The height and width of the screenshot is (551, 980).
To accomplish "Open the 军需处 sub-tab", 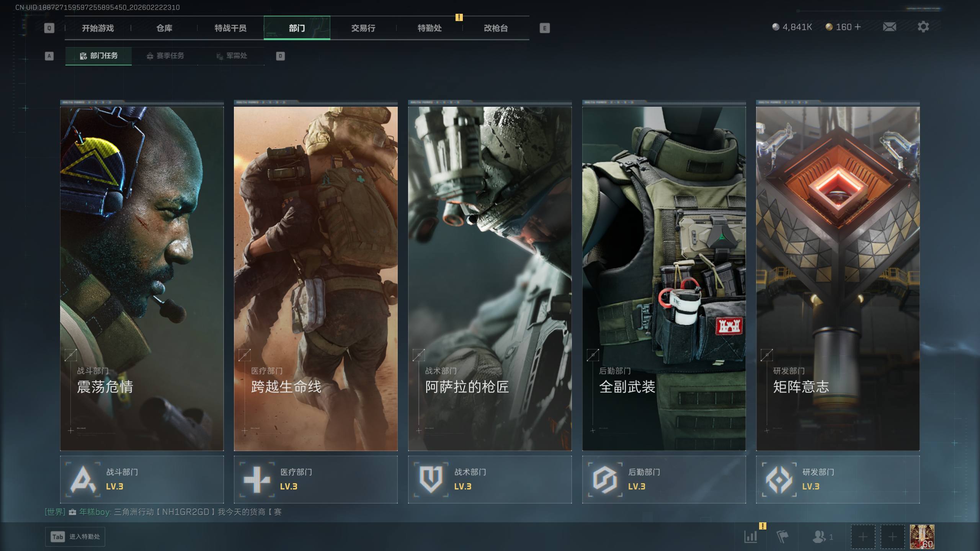I will [x=231, y=56].
